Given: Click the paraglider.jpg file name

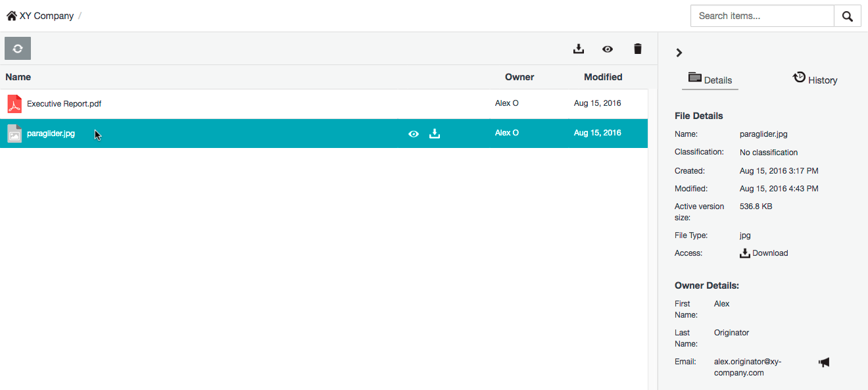Looking at the screenshot, I should pyautogui.click(x=51, y=134).
